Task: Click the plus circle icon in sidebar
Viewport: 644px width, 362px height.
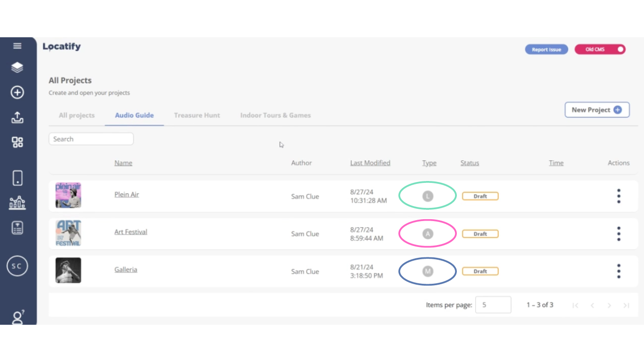Action: click(17, 92)
